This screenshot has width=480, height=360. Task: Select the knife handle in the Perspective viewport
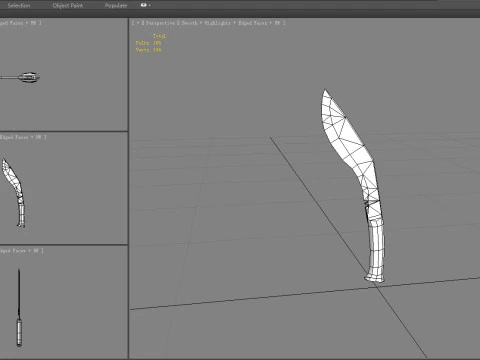tap(376, 250)
